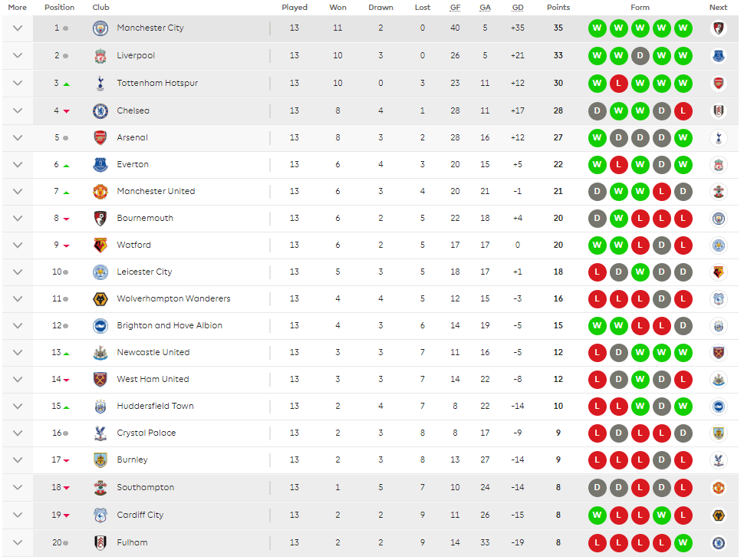744x560 pixels.
Task: Click the Newcastle United club crest
Action: [100, 353]
